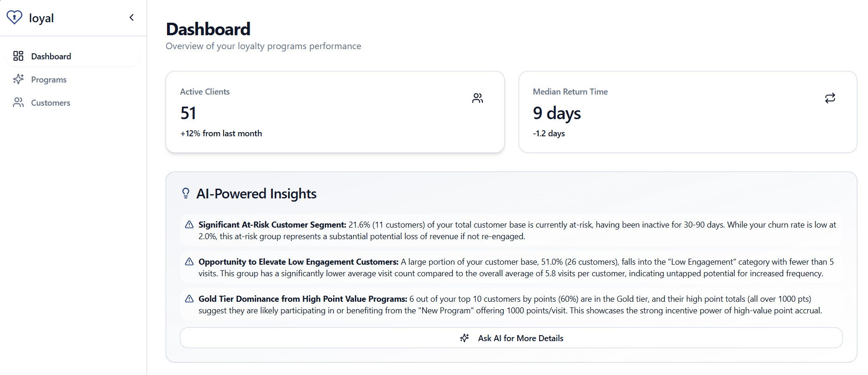Click the loyal heart logo icon

click(x=14, y=18)
